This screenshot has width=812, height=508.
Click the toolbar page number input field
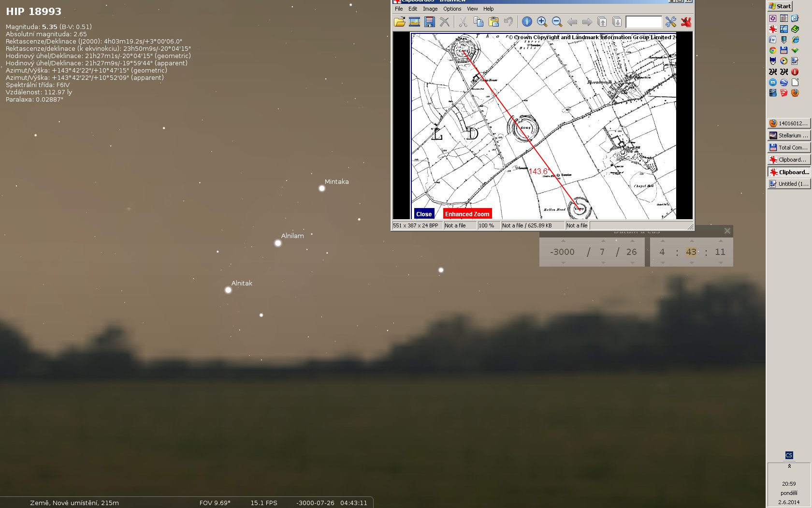(x=643, y=22)
